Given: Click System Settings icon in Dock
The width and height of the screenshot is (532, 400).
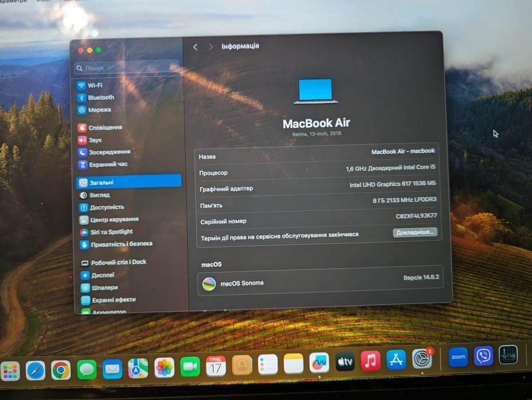Looking at the screenshot, I should click(x=421, y=359).
